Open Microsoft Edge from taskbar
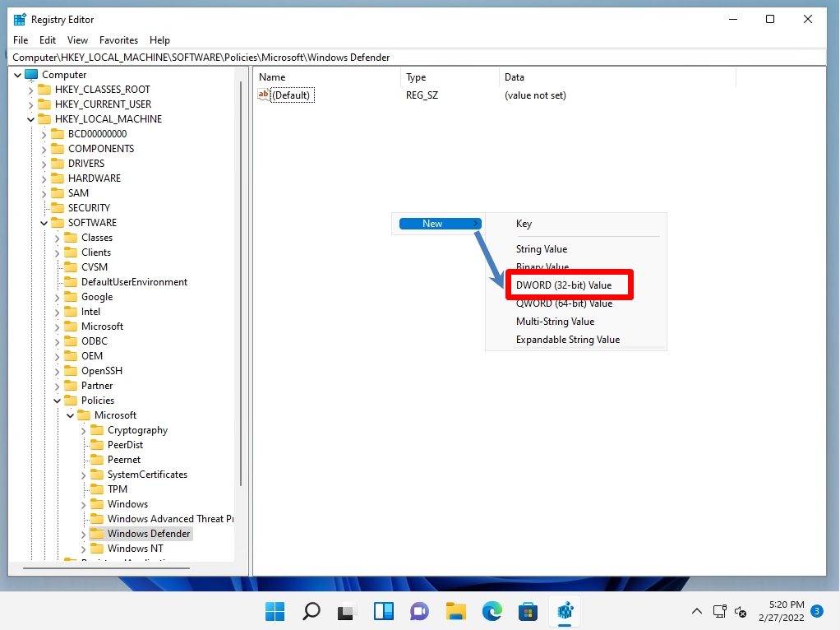The width and height of the screenshot is (840, 630). (492, 611)
